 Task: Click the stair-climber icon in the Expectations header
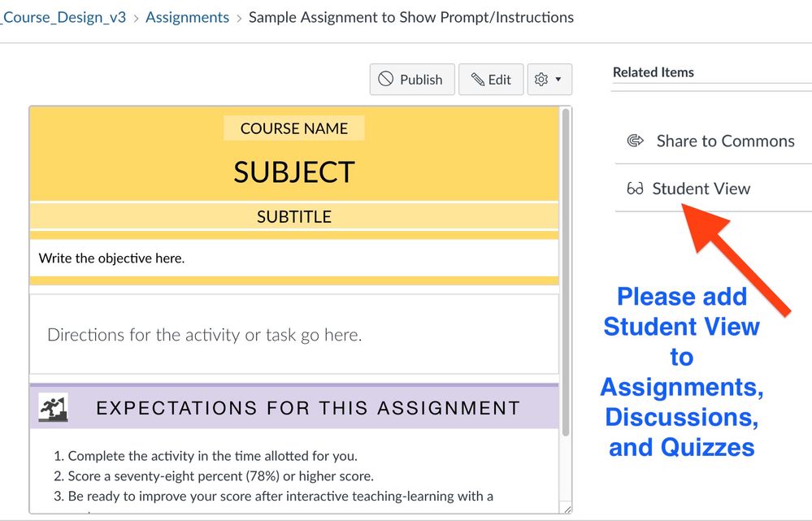pyautogui.click(x=54, y=407)
